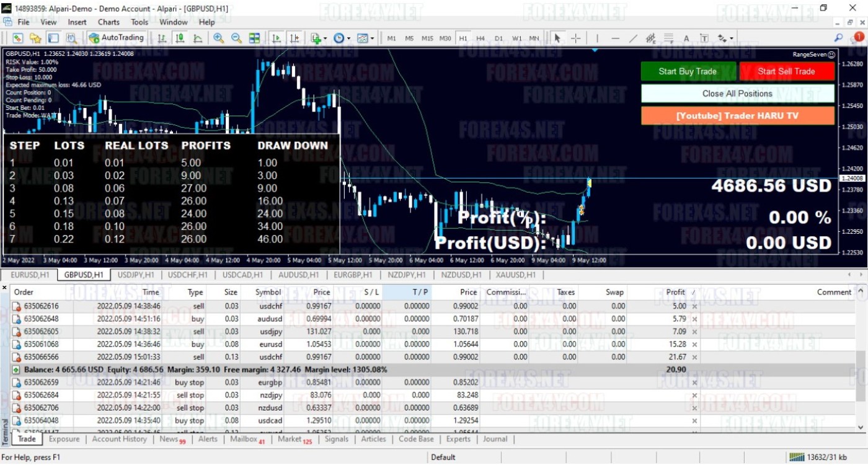The image size is (868, 465).
Task: Select the crosshair tool
Action: click(575, 38)
